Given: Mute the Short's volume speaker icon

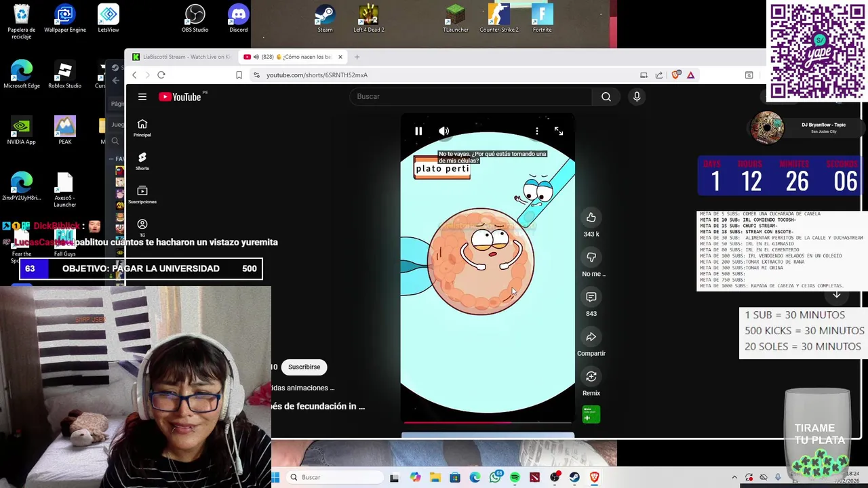Looking at the screenshot, I should coord(443,131).
